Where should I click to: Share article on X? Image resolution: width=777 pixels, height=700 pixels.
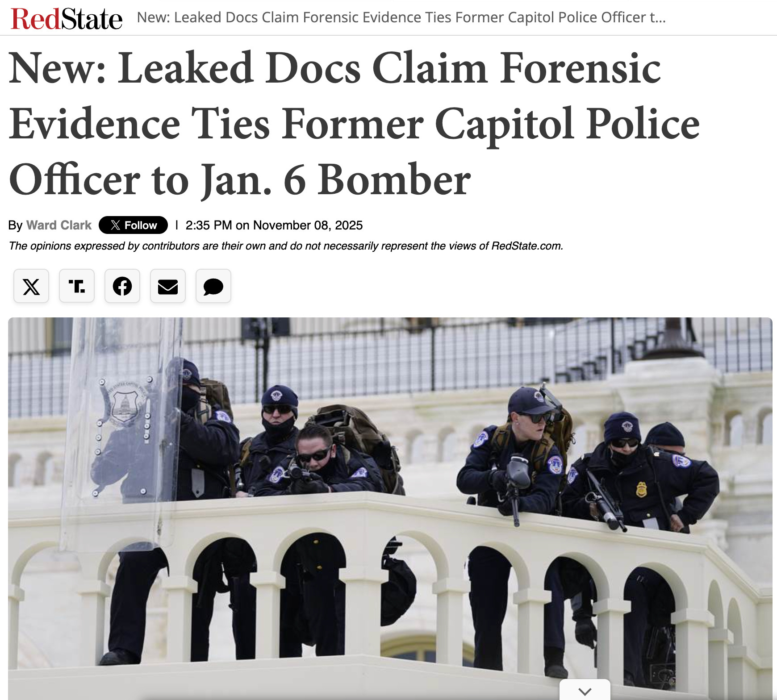click(x=31, y=286)
